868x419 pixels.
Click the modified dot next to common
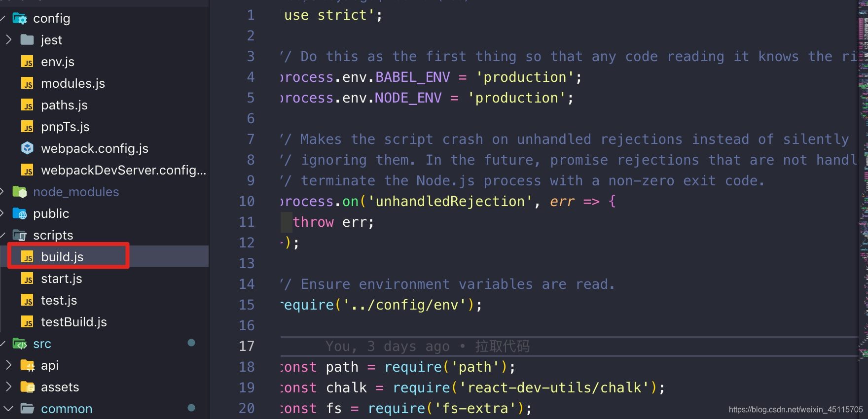coord(191,408)
